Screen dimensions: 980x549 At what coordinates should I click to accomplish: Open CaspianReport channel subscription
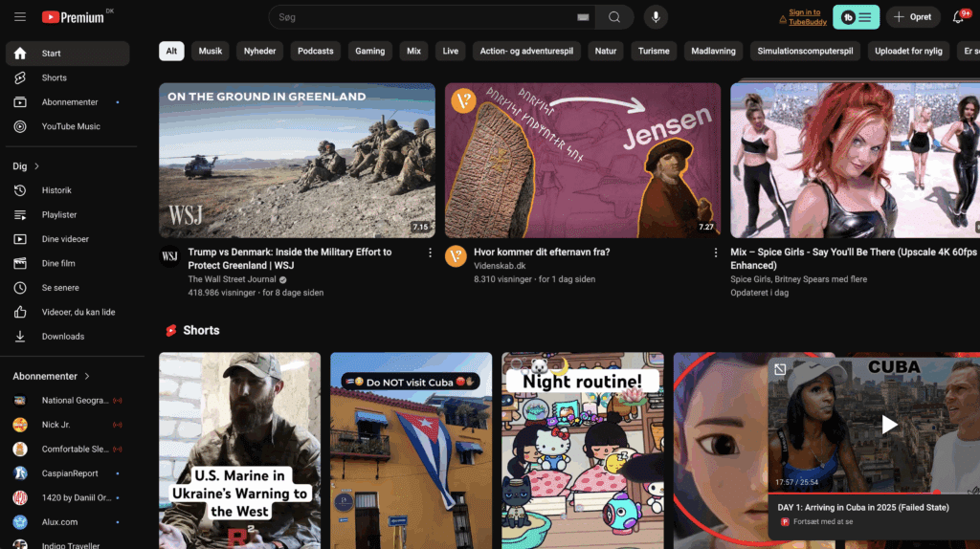pos(68,473)
